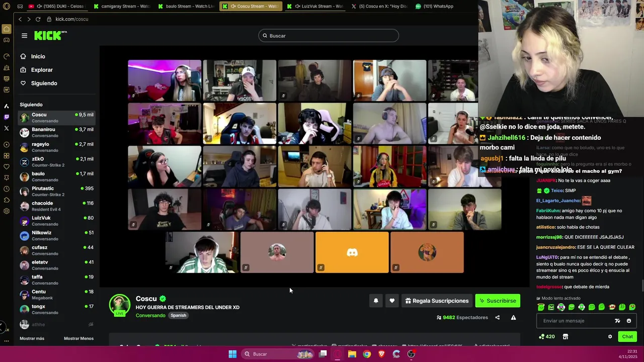Open zEkO channel from the sidebar
The width and height of the screenshot is (644, 362).
[56, 161]
